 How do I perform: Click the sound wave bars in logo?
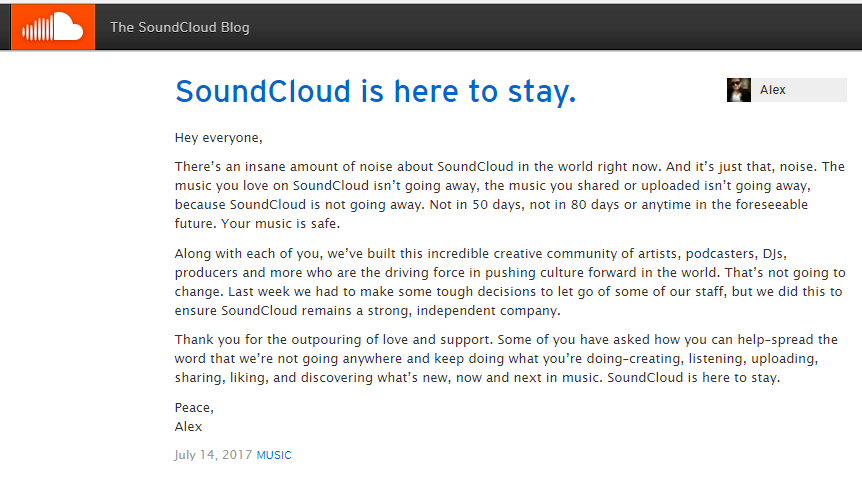coord(37,29)
